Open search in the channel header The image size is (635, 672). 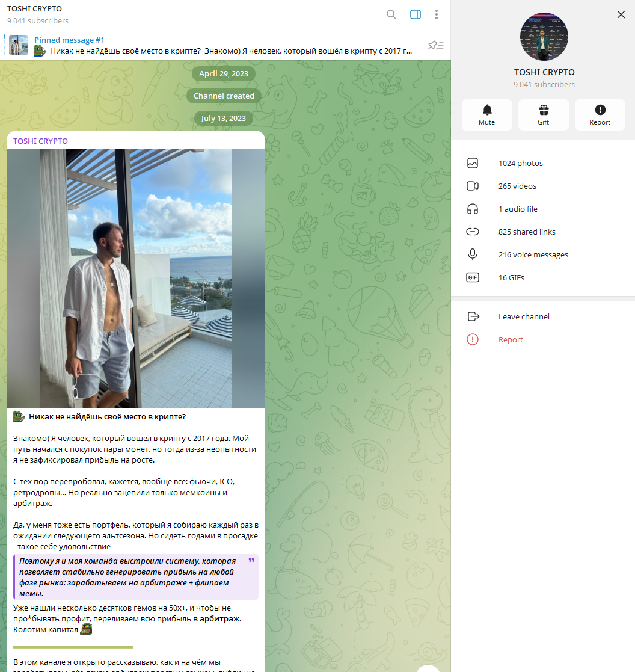click(391, 15)
